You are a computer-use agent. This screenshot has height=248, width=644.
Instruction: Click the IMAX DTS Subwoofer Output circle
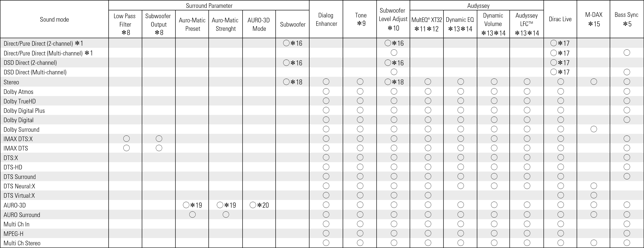pyautogui.click(x=159, y=148)
